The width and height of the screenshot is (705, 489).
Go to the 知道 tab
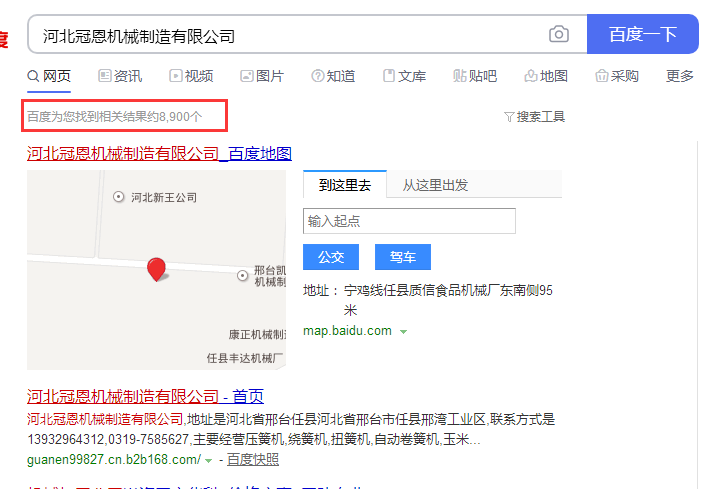click(x=333, y=76)
